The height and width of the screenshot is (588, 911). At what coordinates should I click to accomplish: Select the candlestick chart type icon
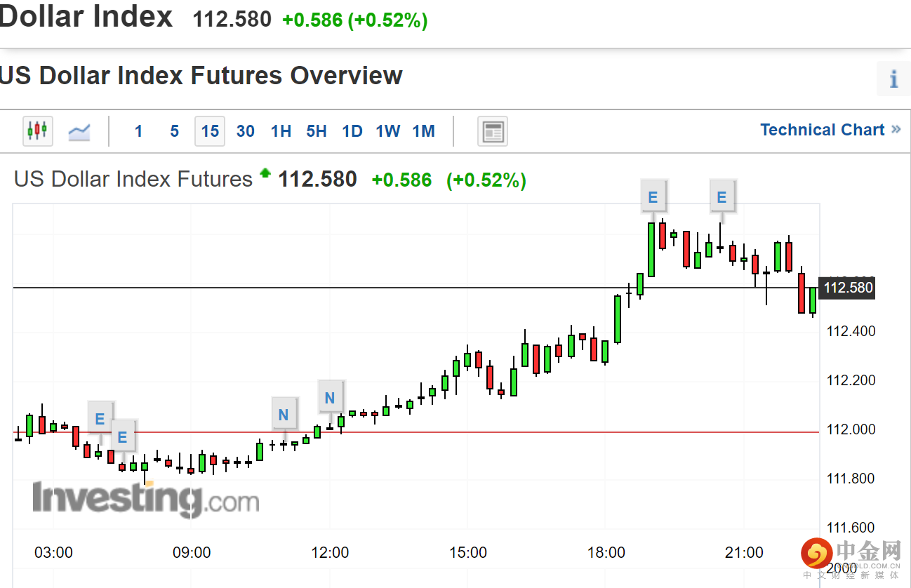pos(37,131)
